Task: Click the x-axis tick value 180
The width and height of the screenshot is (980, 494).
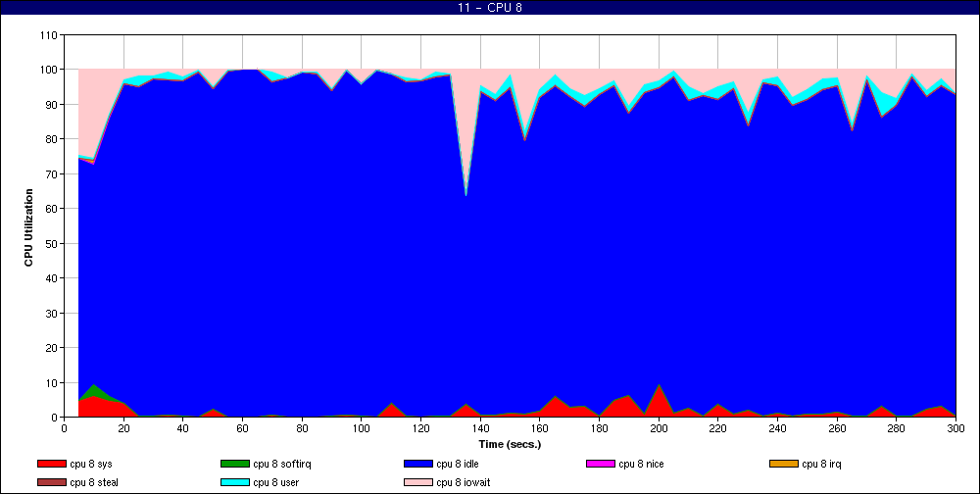Action: (599, 428)
